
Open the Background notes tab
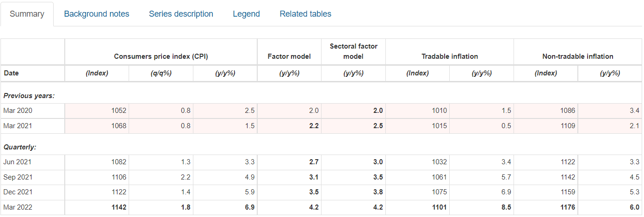pyautogui.click(x=97, y=14)
